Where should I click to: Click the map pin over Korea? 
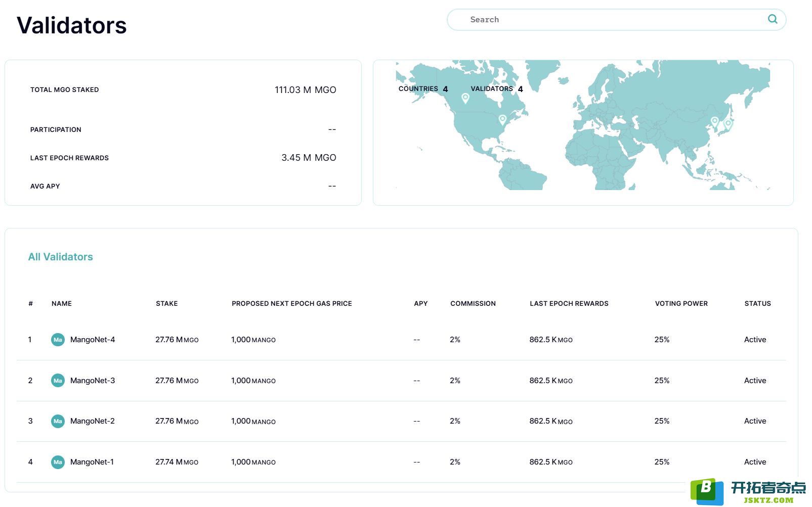[714, 122]
